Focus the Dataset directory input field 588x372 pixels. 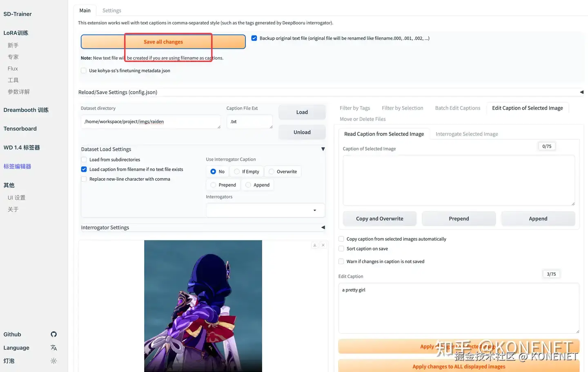click(151, 122)
